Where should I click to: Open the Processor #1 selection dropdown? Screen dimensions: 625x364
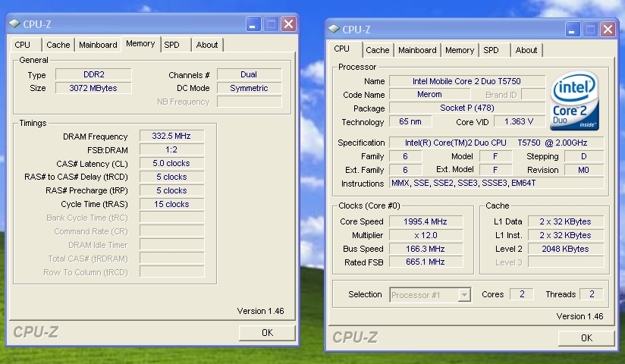pos(464,295)
